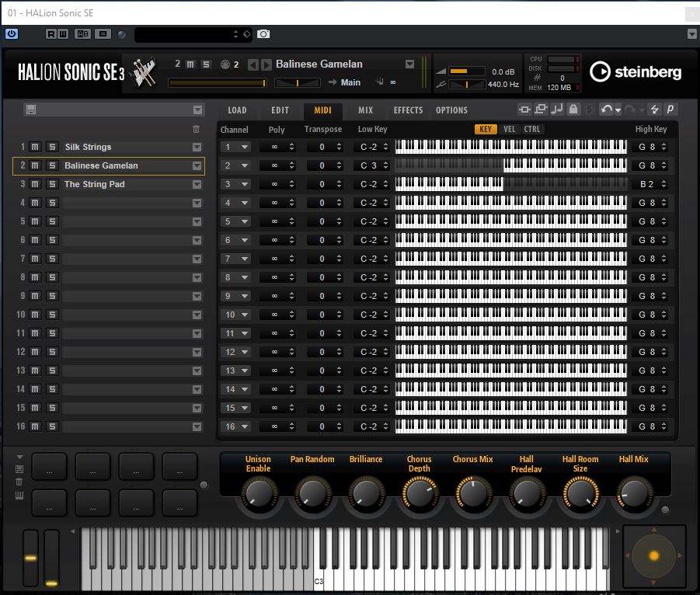
Task: Open the MIDI tab
Action: 322,110
